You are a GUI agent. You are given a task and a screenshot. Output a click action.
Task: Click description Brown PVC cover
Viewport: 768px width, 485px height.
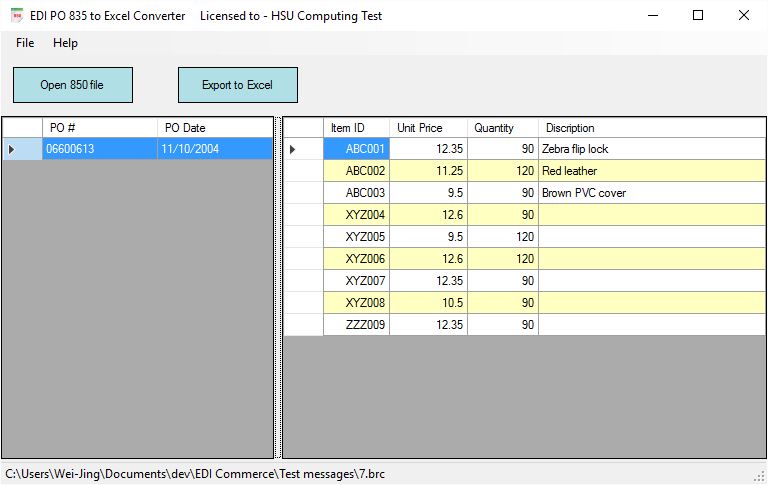click(652, 193)
